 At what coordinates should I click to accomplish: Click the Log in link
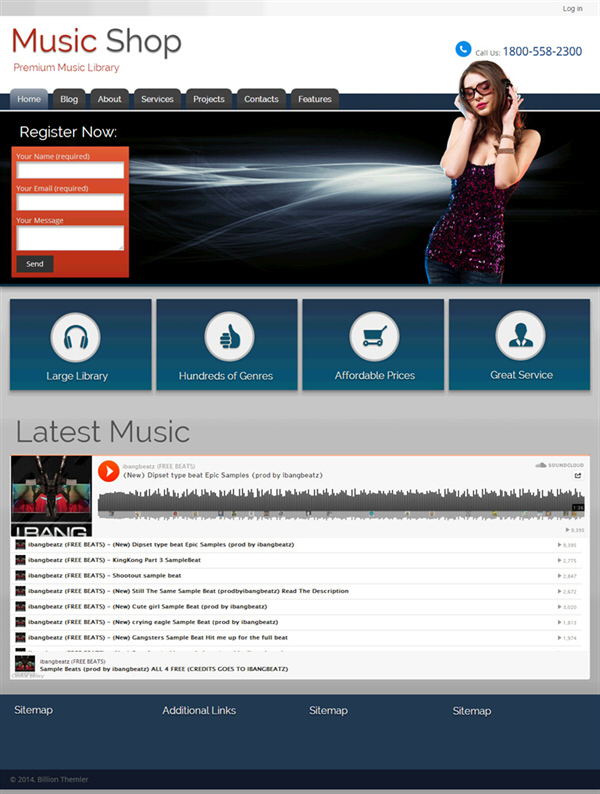point(572,9)
